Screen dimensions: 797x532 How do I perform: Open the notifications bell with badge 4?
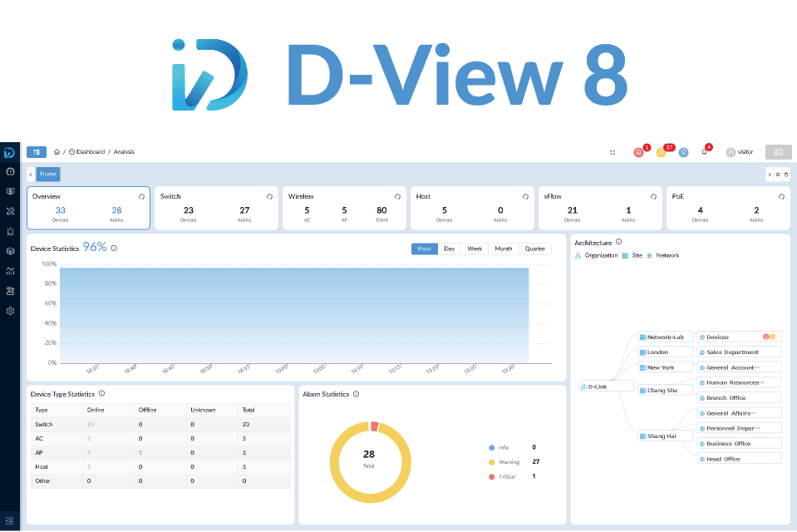705,151
